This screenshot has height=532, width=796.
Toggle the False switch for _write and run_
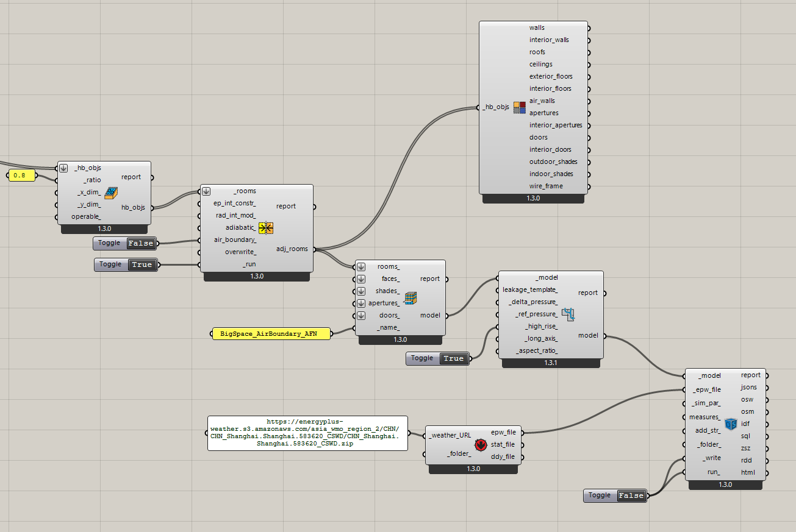pyautogui.click(x=631, y=495)
